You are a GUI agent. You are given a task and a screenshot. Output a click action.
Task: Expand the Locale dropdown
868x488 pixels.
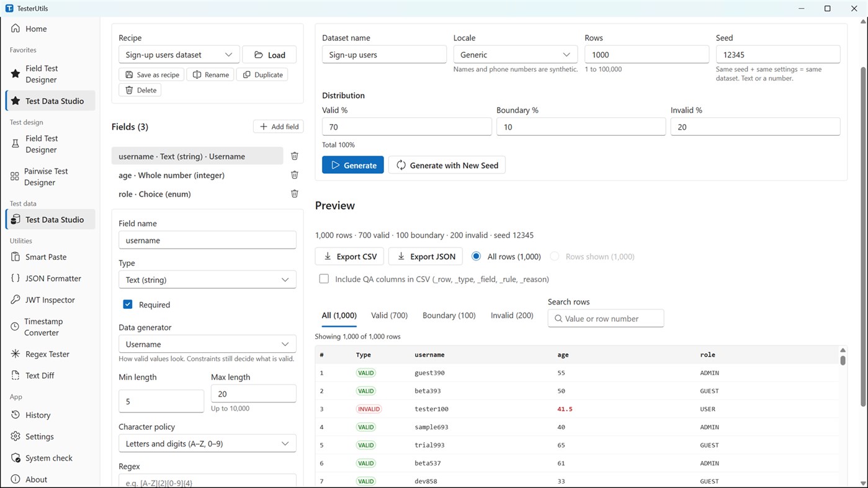515,55
